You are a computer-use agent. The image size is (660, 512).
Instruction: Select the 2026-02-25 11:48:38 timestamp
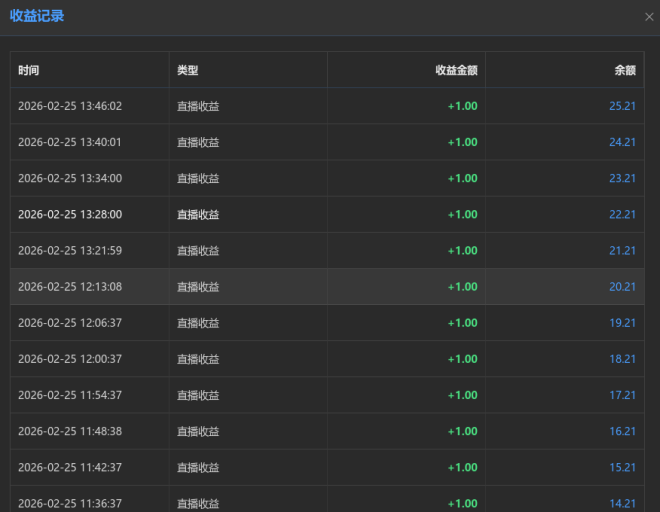pos(70,431)
